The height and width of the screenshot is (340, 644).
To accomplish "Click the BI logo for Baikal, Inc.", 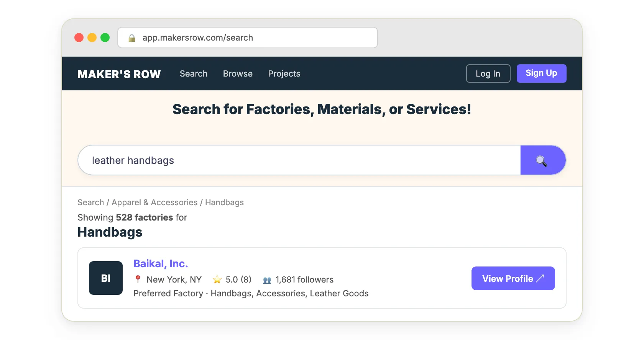I will coord(106,278).
